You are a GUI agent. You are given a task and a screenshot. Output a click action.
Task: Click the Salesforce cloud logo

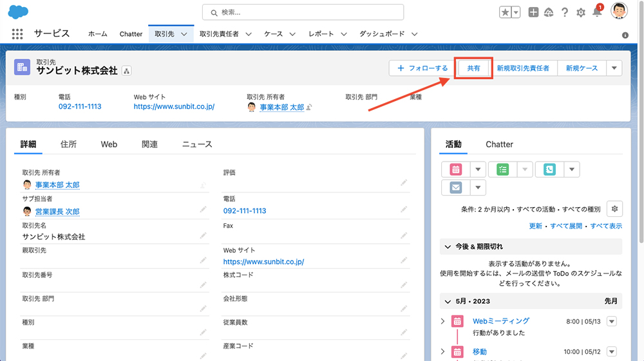(x=18, y=12)
